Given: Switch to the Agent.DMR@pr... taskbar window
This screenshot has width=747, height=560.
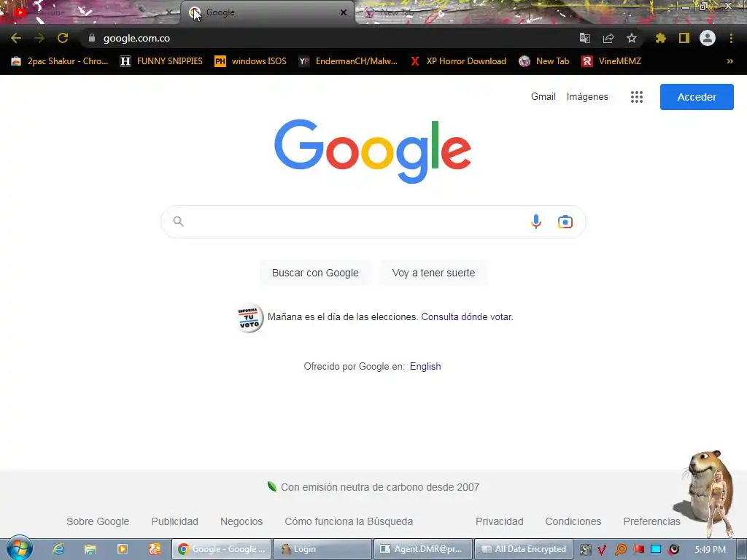Looking at the screenshot, I should pyautogui.click(x=423, y=549).
